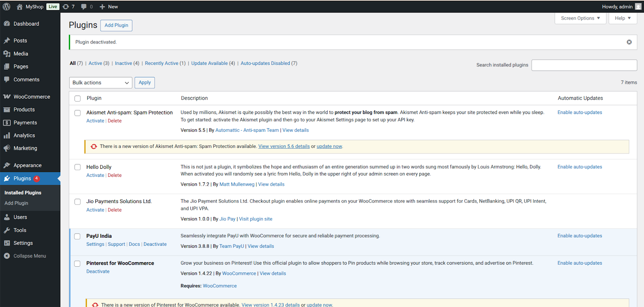Click the Users person icon
Screen dimensions: 644x307
point(7,217)
